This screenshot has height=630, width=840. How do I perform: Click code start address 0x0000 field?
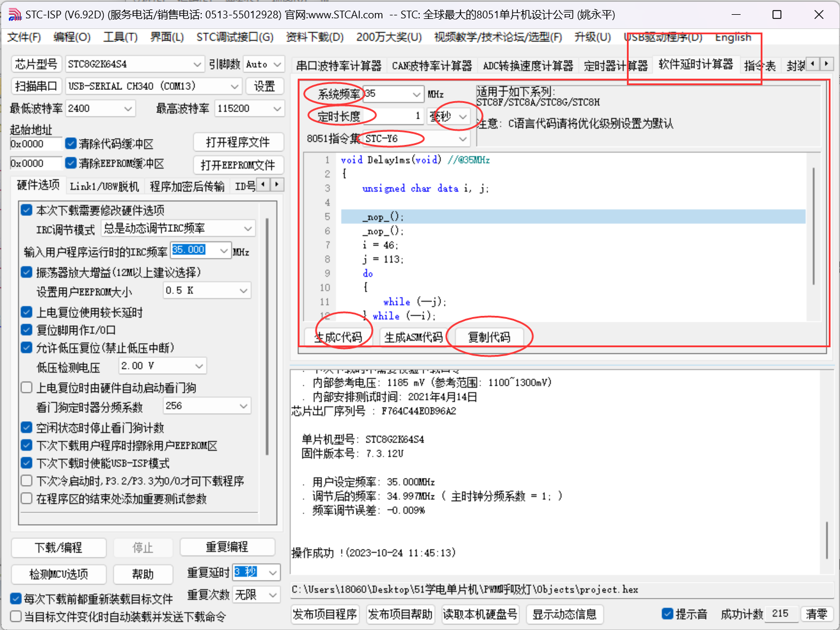[x=36, y=144]
